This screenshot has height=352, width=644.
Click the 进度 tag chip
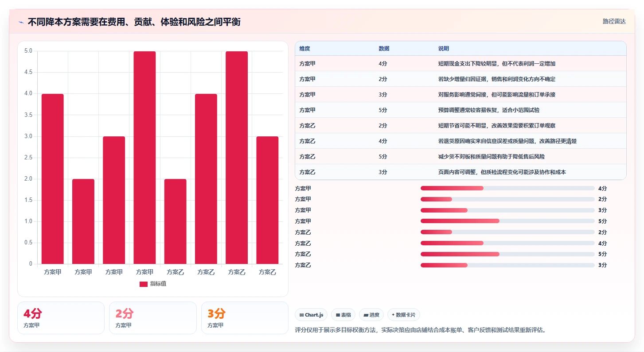[x=371, y=315]
